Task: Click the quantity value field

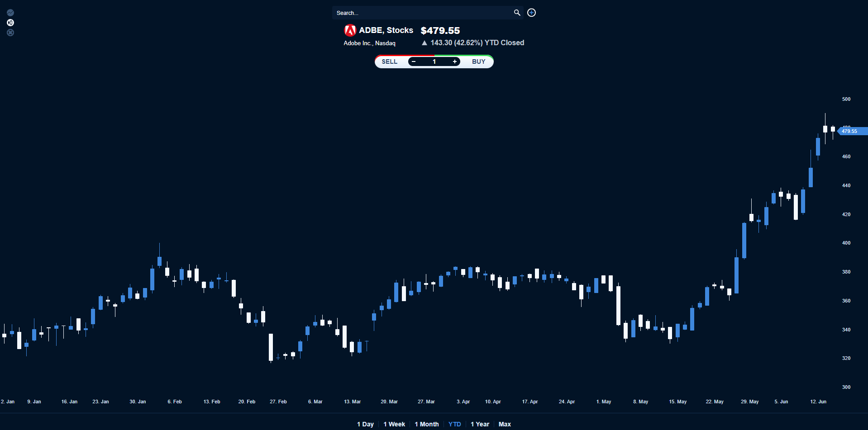Action: [434, 61]
